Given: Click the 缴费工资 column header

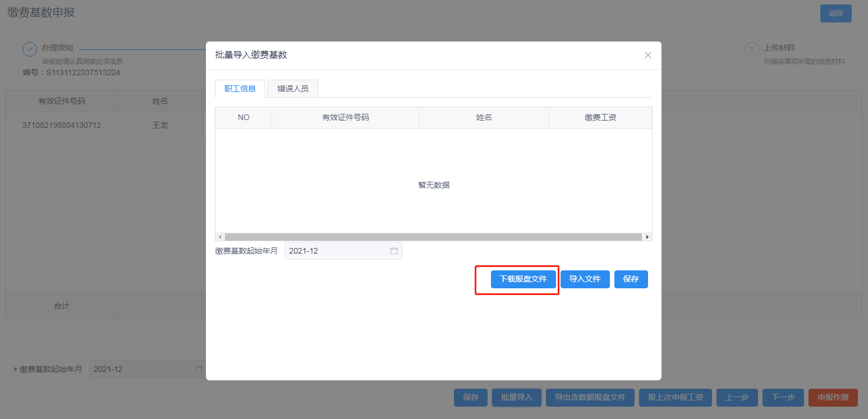Looking at the screenshot, I should coord(600,117).
